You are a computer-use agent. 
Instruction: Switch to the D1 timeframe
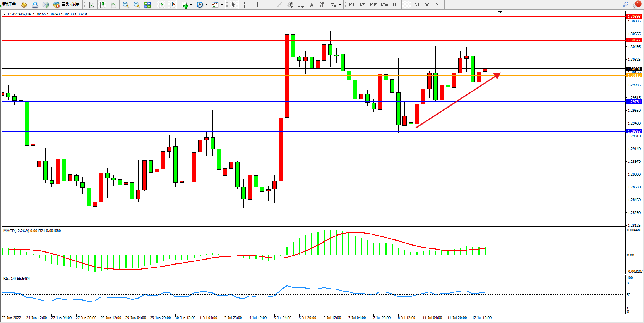pos(417,5)
